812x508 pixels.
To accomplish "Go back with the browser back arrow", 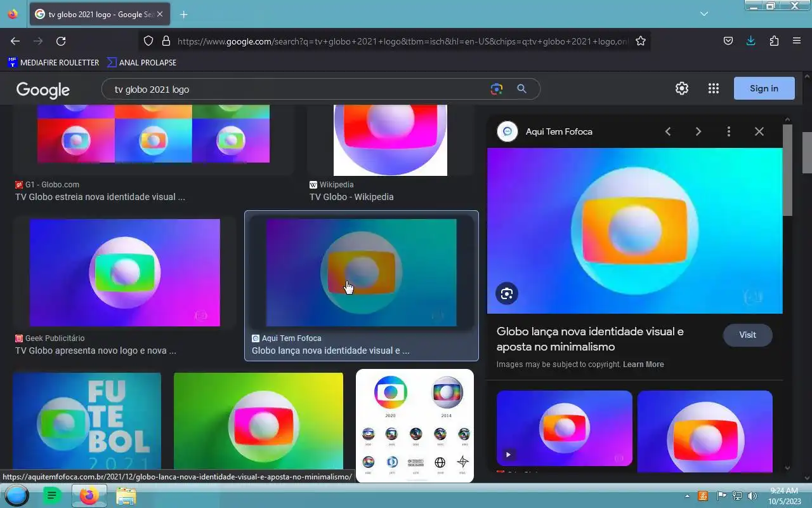I will tap(15, 41).
